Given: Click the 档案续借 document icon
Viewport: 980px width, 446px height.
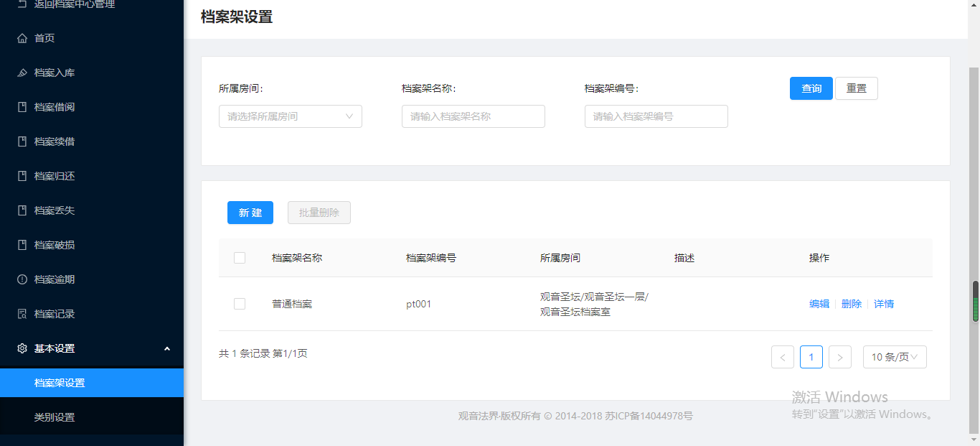Looking at the screenshot, I should [22, 141].
